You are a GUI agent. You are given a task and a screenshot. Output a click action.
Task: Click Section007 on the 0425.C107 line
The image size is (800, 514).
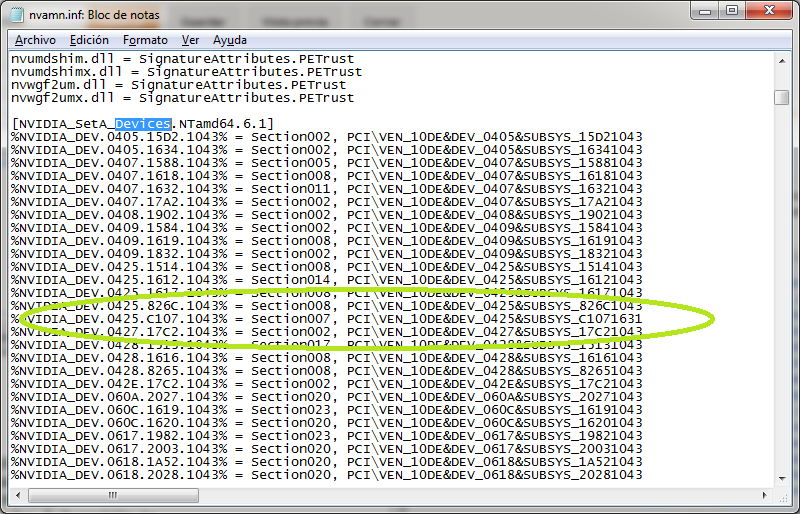(x=291, y=319)
